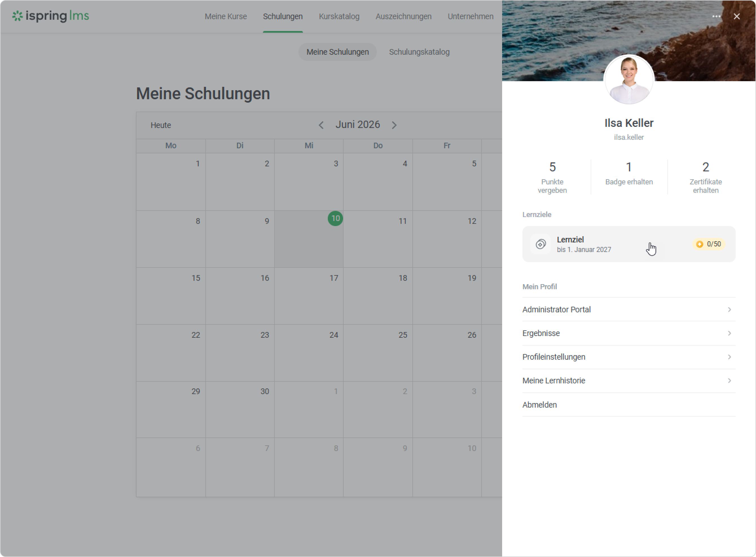The height and width of the screenshot is (557, 756).
Task: Select the Meine Schulungen sub-tab
Action: tap(337, 52)
